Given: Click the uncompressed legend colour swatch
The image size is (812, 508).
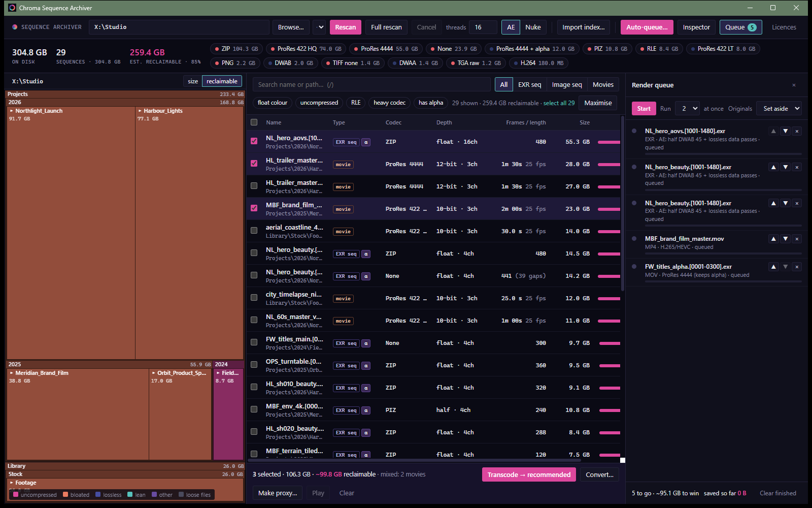Looking at the screenshot, I should (x=16, y=495).
